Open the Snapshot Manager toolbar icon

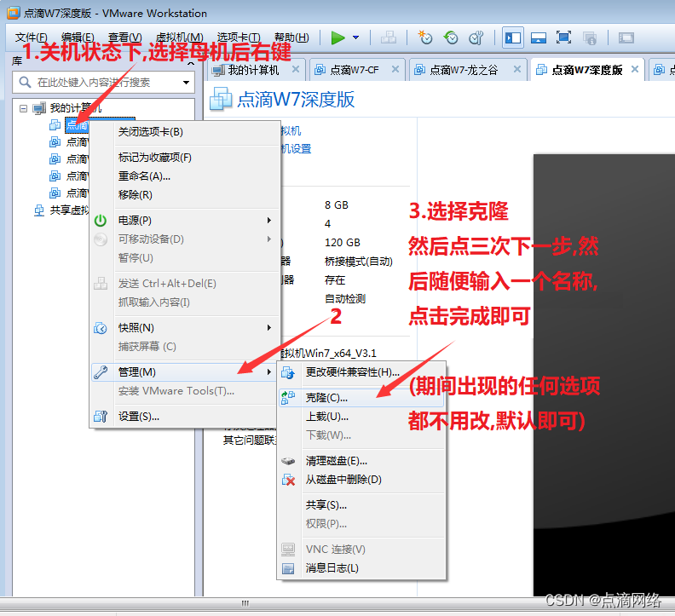[x=476, y=37]
